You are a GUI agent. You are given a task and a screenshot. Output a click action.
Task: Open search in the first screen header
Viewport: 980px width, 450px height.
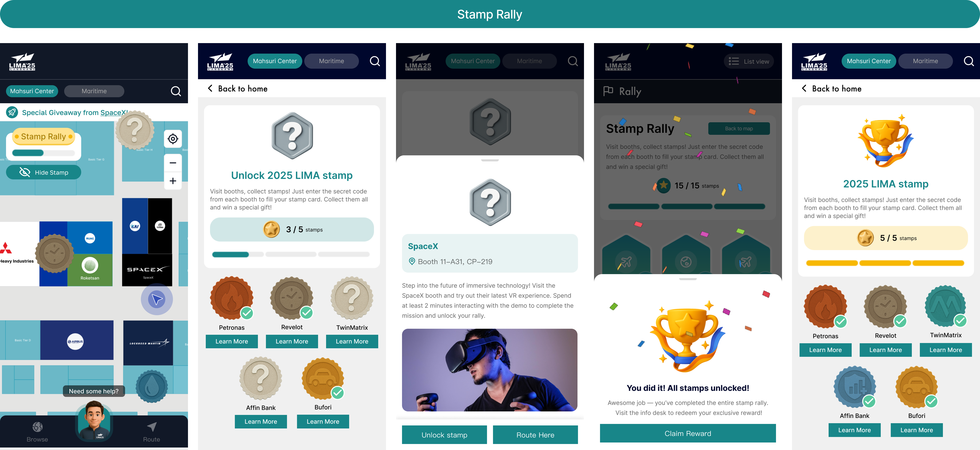click(x=176, y=91)
